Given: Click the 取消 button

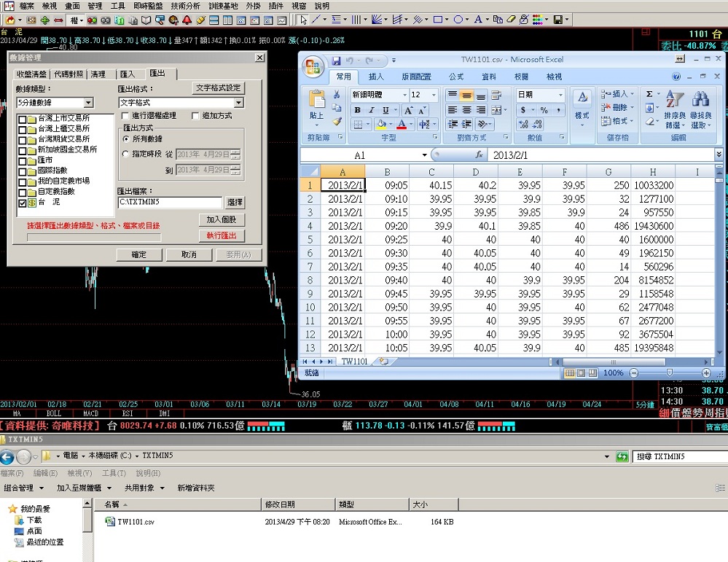Looking at the screenshot, I should coord(189,255).
